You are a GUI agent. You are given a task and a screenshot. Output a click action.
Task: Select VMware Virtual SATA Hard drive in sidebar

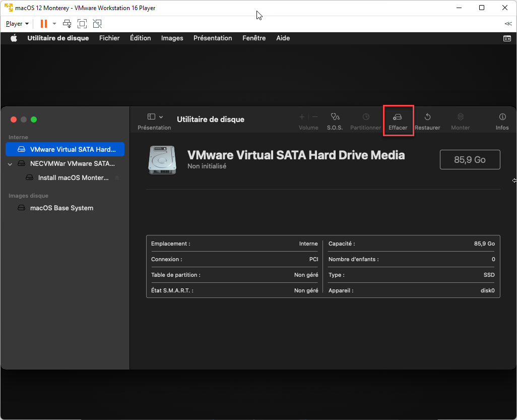pos(65,149)
